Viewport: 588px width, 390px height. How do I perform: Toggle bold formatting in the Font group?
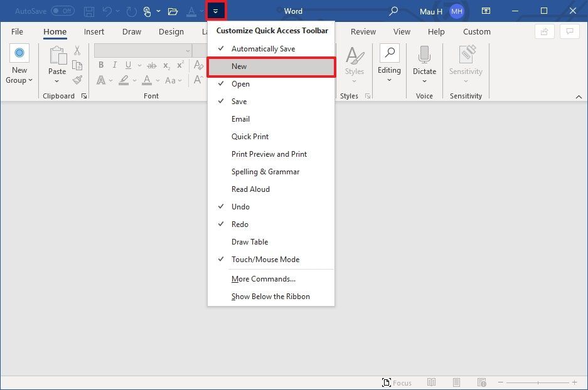coord(100,65)
